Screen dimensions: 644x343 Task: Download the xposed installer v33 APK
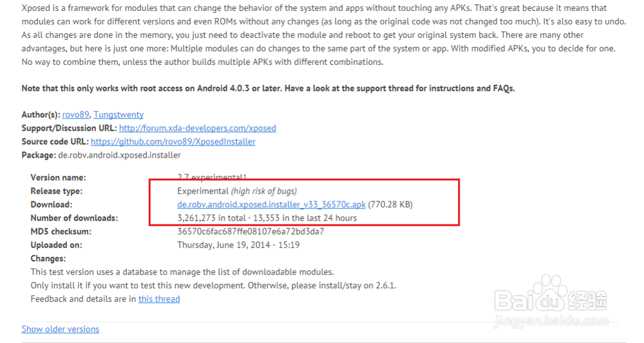271,205
